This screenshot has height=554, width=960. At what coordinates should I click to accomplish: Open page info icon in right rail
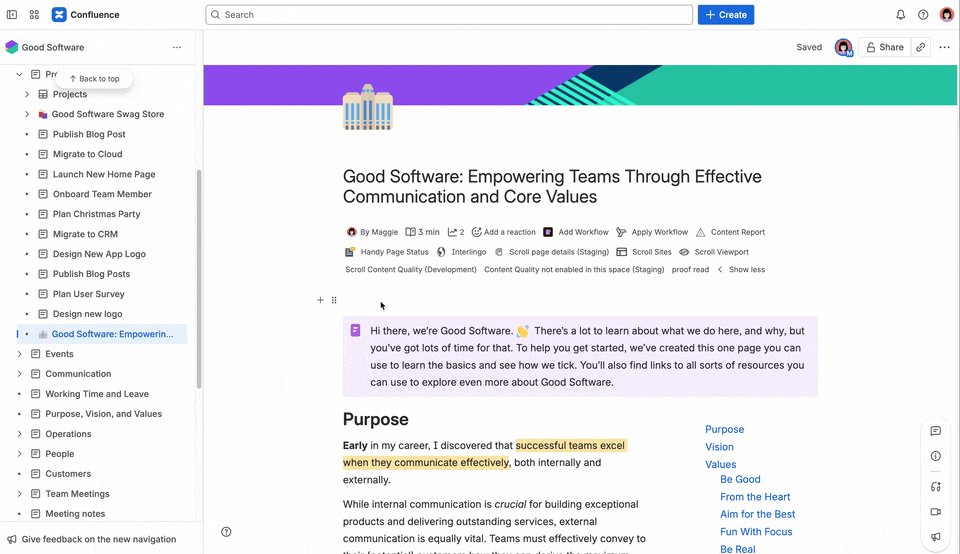tap(936, 456)
